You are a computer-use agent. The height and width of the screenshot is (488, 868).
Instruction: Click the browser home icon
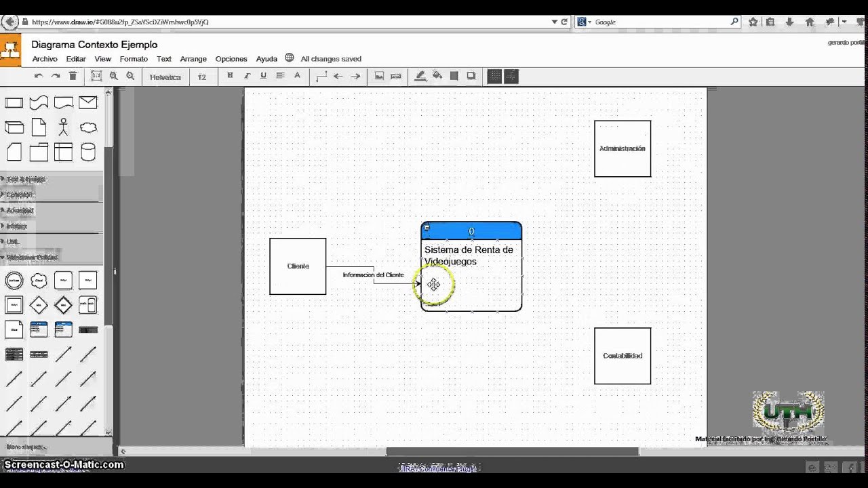click(x=810, y=22)
